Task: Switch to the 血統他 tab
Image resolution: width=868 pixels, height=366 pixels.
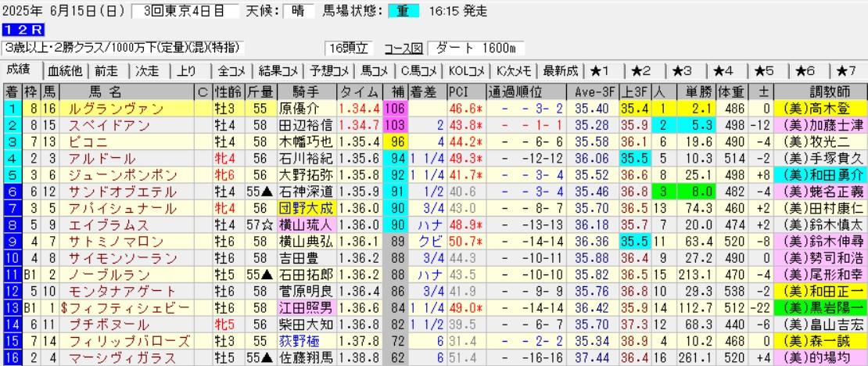Action: click(64, 71)
